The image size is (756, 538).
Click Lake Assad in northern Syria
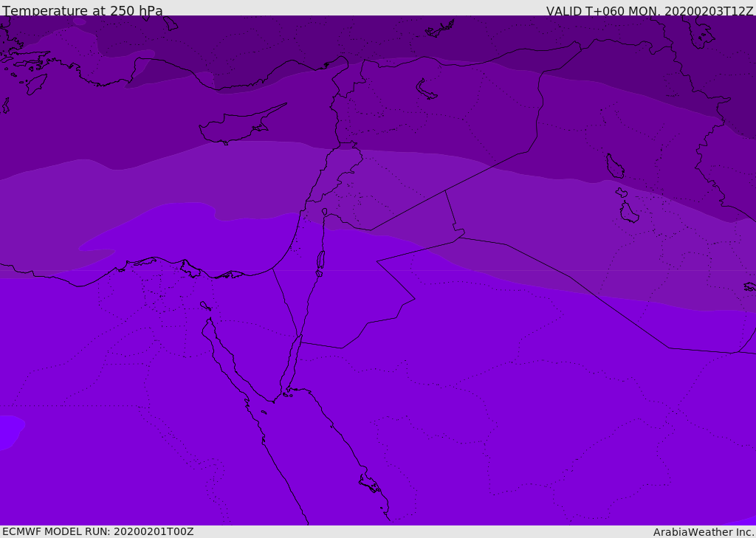426,89
